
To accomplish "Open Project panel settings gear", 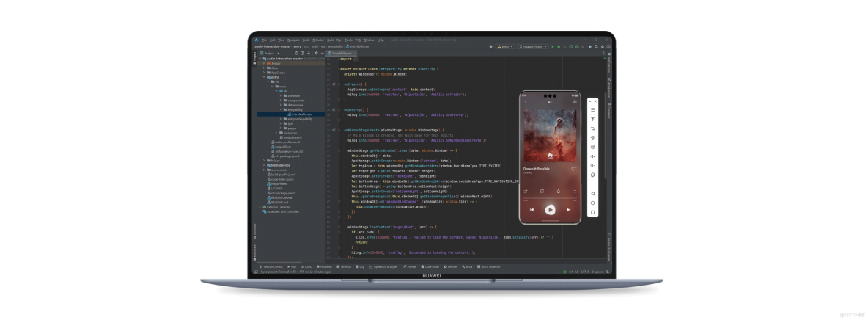I will (316, 54).
